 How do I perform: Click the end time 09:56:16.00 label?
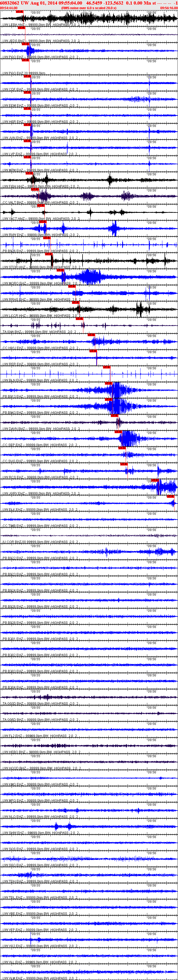pyautogui.click(x=169, y=8)
